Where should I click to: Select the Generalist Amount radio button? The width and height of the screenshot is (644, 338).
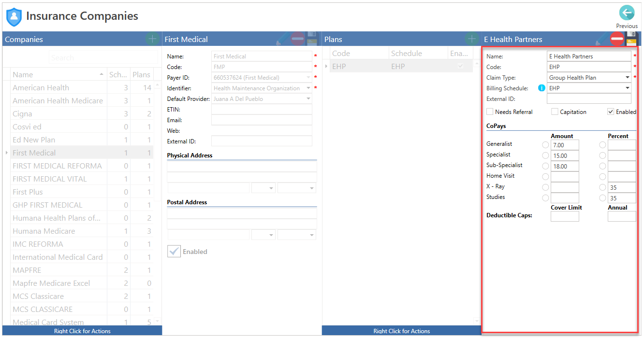tap(545, 144)
